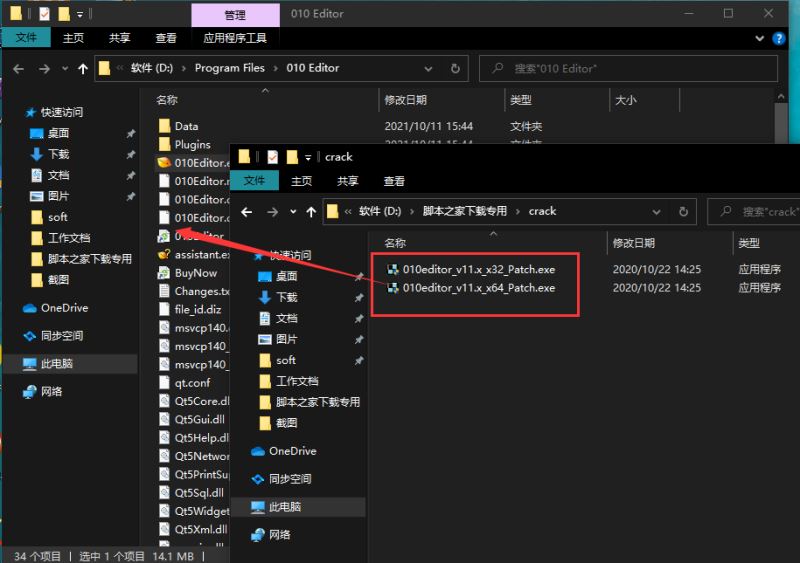Sort by 大小 column in 010 Editor window
The image size is (800, 563).
point(626,100)
